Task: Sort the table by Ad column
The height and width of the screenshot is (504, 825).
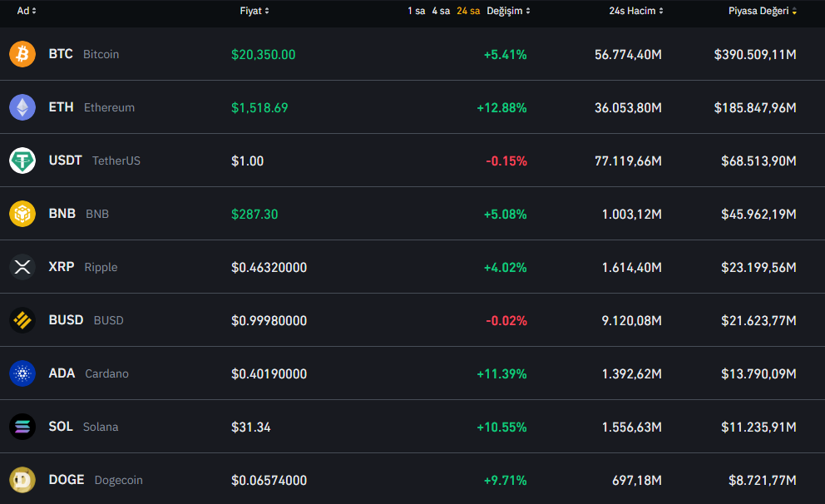Action: click(27, 11)
